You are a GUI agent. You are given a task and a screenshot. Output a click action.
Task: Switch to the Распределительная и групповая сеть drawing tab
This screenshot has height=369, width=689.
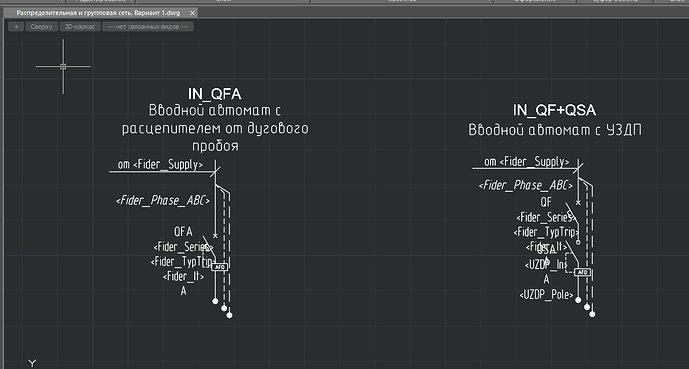click(98, 13)
